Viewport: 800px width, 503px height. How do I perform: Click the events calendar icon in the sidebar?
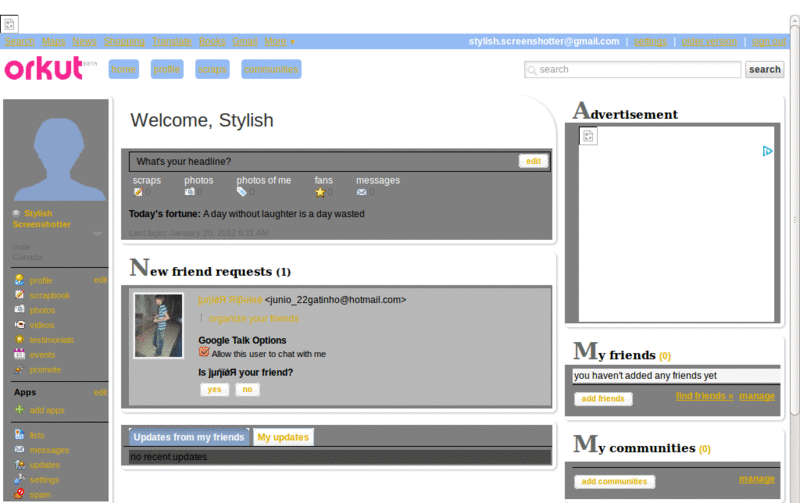click(x=19, y=354)
